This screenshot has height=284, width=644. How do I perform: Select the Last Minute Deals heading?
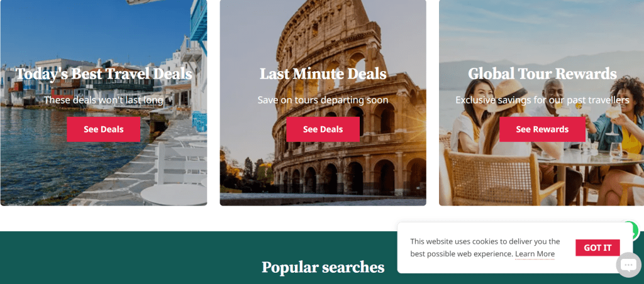(x=323, y=74)
